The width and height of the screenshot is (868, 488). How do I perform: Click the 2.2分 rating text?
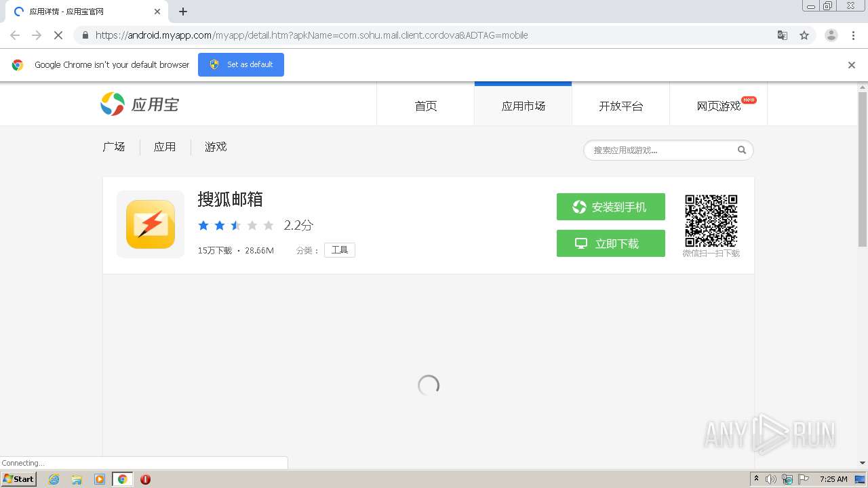(298, 225)
